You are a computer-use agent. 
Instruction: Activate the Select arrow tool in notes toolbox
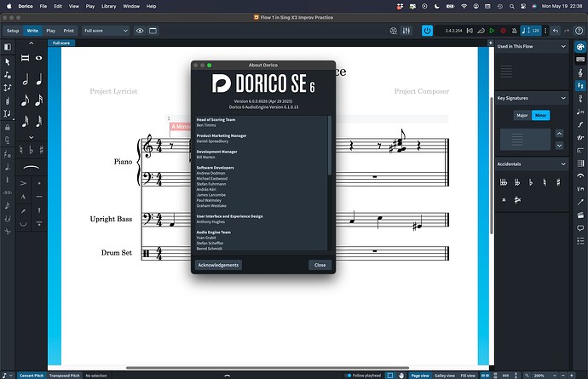7,62
